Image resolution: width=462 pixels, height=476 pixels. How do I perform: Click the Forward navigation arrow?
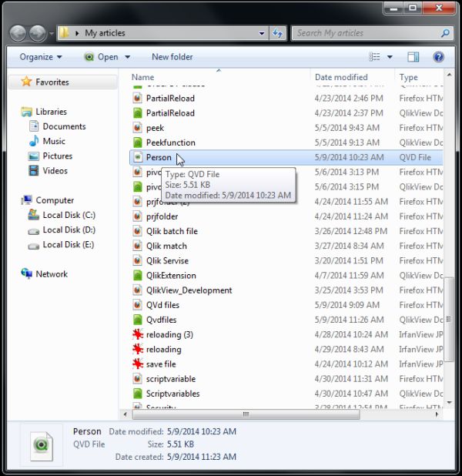[x=38, y=33]
